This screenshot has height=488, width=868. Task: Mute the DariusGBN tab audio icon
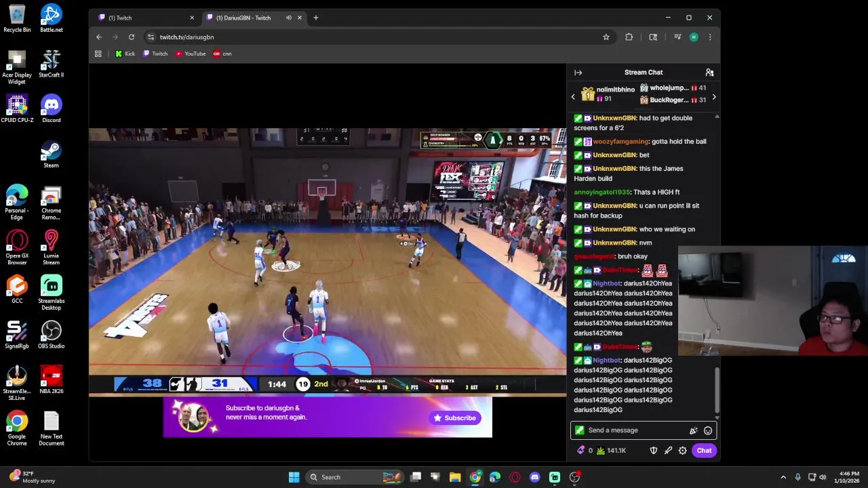(289, 18)
